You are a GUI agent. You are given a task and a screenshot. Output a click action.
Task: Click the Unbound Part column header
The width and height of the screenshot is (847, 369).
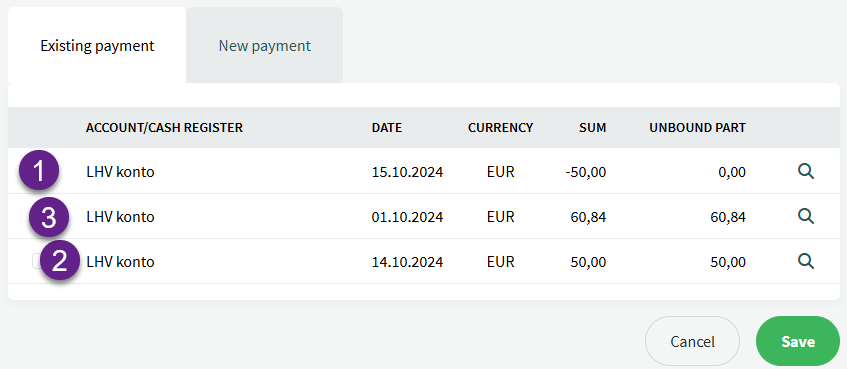click(697, 128)
